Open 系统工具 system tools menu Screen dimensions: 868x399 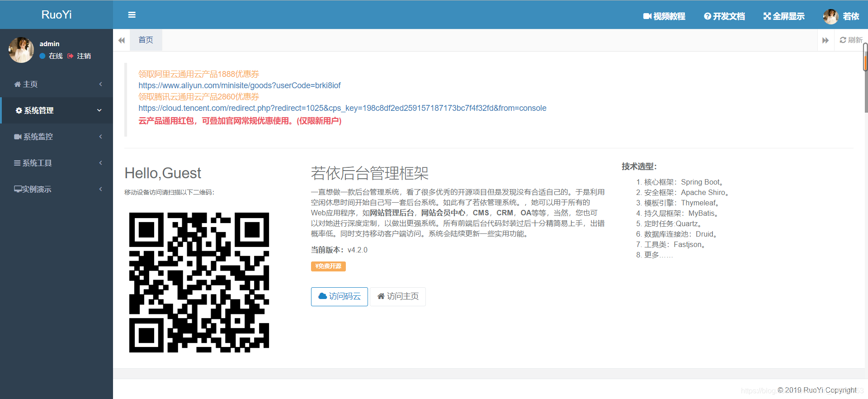click(x=57, y=163)
